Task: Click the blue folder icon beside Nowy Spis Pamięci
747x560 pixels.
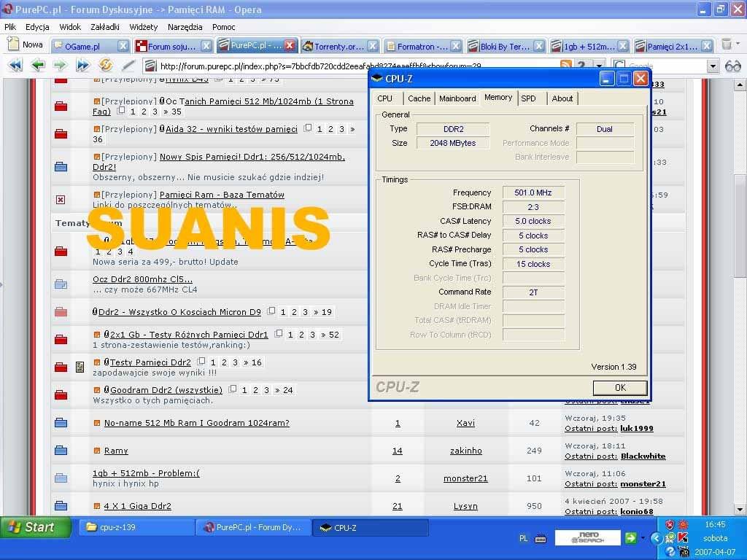Action: tap(61, 167)
